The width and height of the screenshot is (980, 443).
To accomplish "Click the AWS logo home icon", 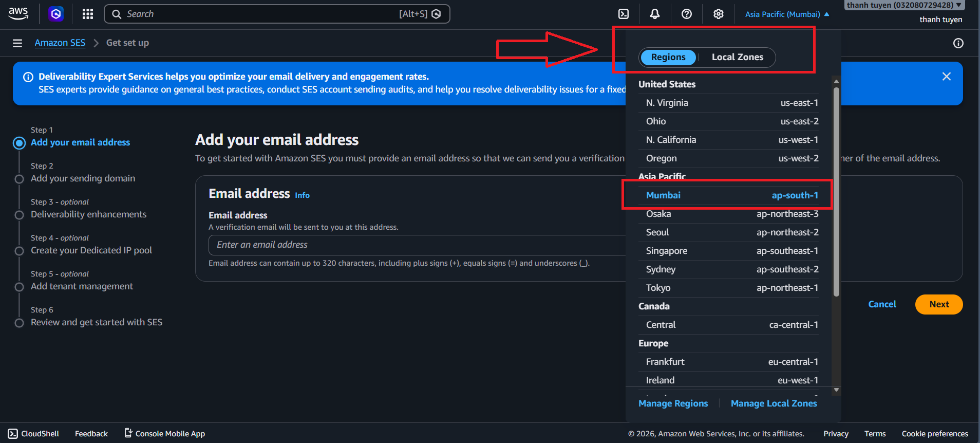I will coord(18,14).
